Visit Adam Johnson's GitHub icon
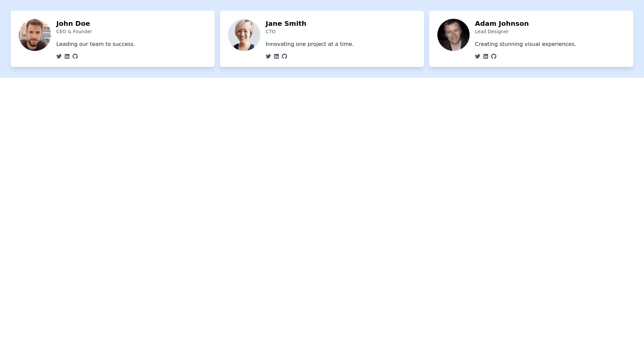 pos(494,56)
